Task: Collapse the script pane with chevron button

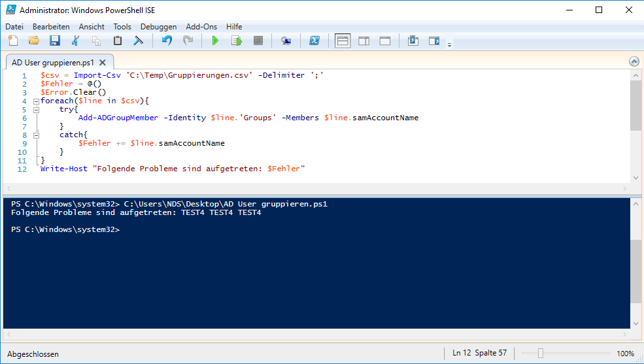Action: point(634,61)
